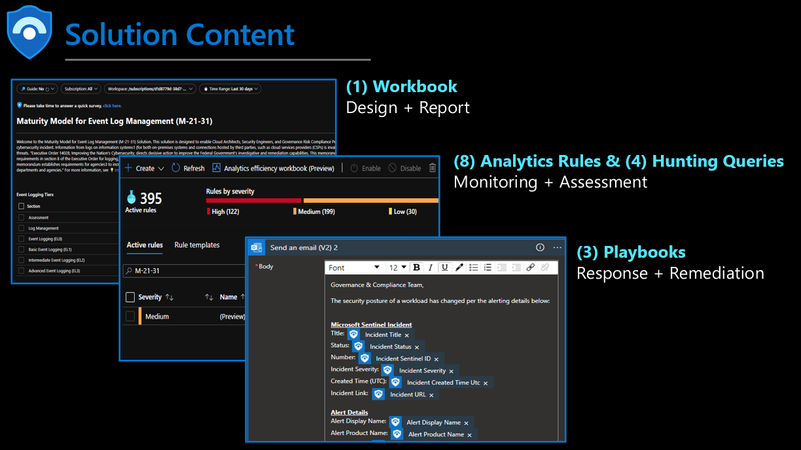Check the Advanced Event Logging (EL3) checkbox

click(21, 271)
